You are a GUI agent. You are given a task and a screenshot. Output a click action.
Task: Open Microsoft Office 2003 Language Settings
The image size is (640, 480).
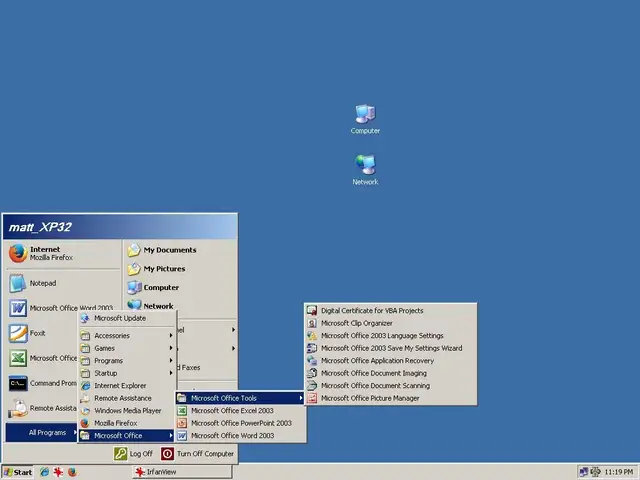391,336
